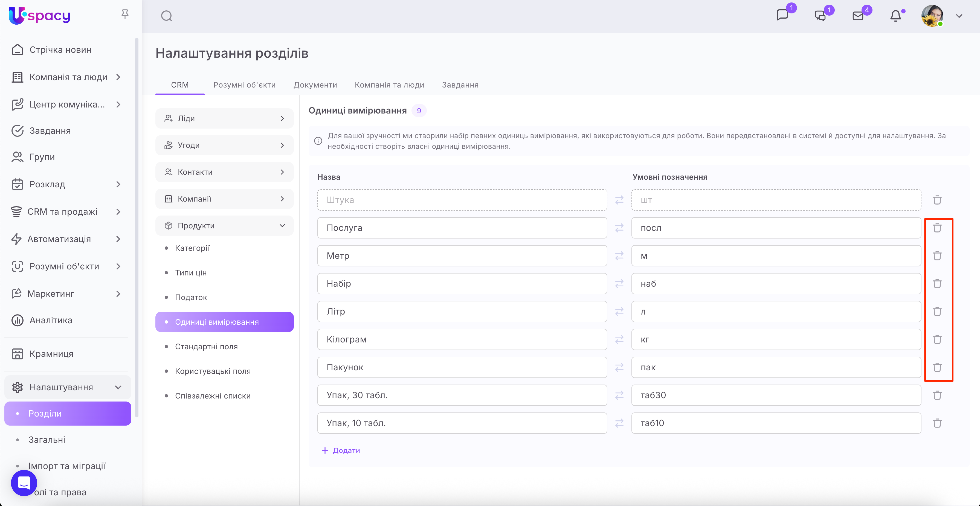Open the user profile dropdown arrow

click(x=959, y=16)
